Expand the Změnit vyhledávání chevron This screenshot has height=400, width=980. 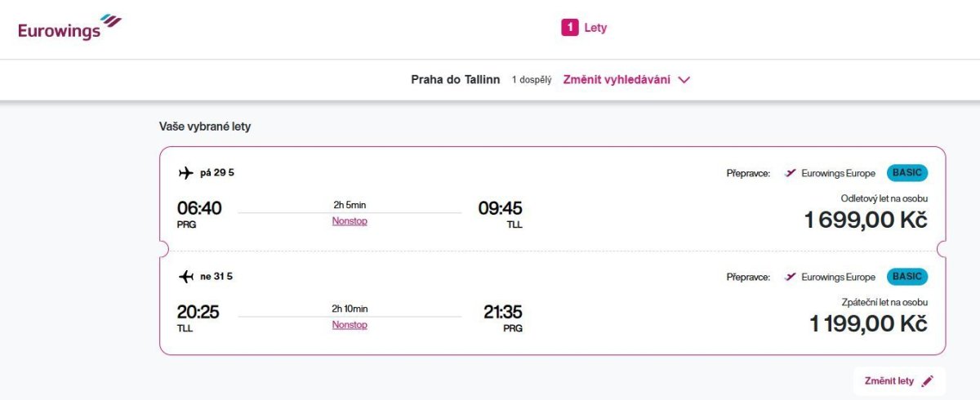tap(684, 80)
